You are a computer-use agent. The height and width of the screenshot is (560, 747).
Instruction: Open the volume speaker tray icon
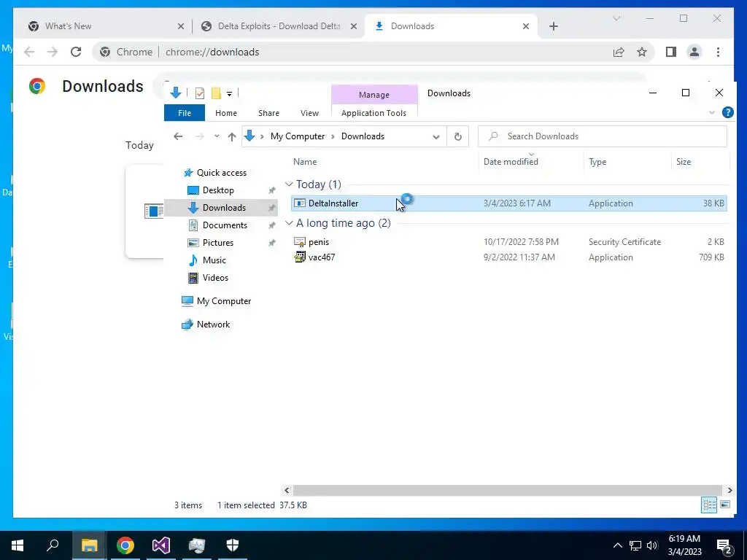653,545
